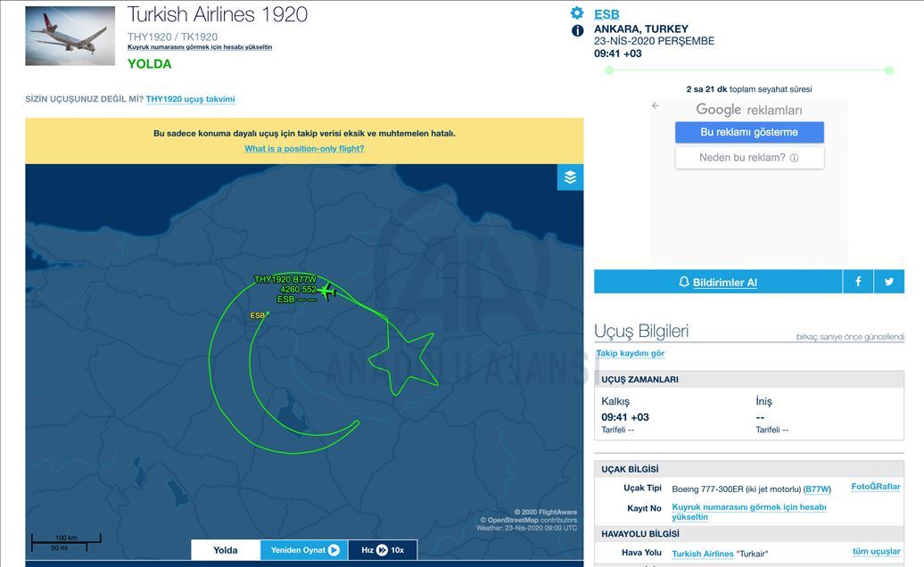Viewport: 924px width, 567px height.
Task: Open the tüm uçuşlar link
Action: click(x=876, y=552)
